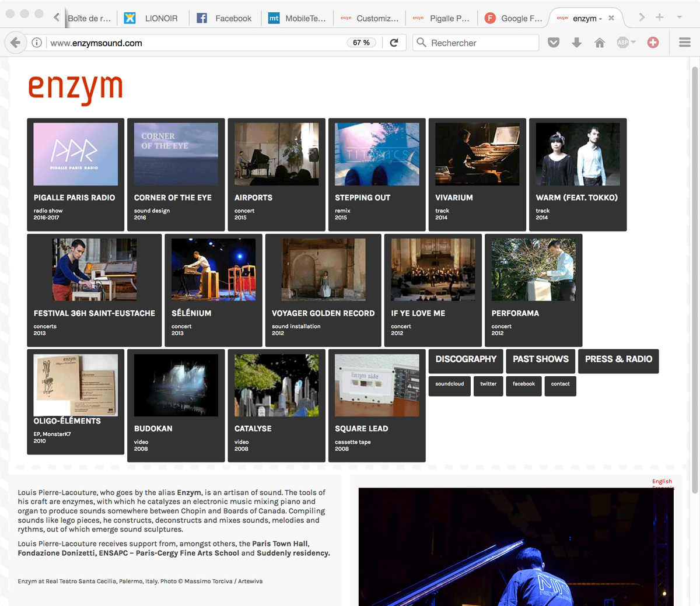Switch to the Customiz… tab
The height and width of the screenshot is (606, 700).
(x=370, y=18)
